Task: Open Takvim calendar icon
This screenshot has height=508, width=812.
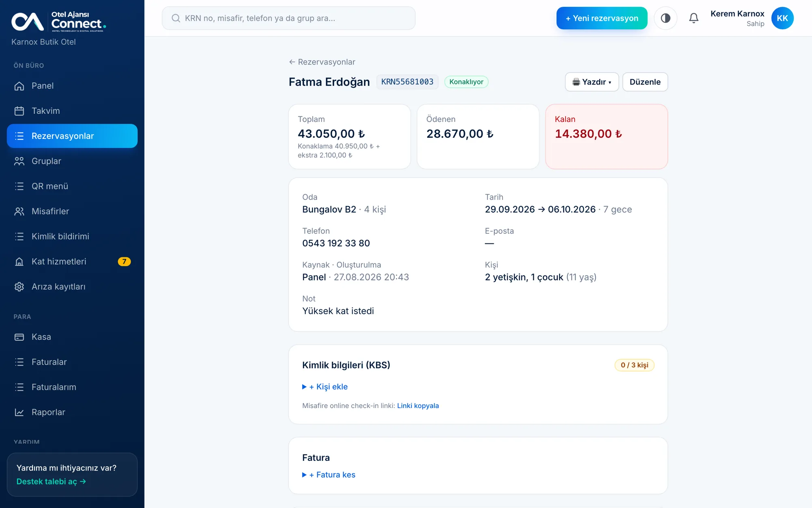Action: [x=19, y=111]
